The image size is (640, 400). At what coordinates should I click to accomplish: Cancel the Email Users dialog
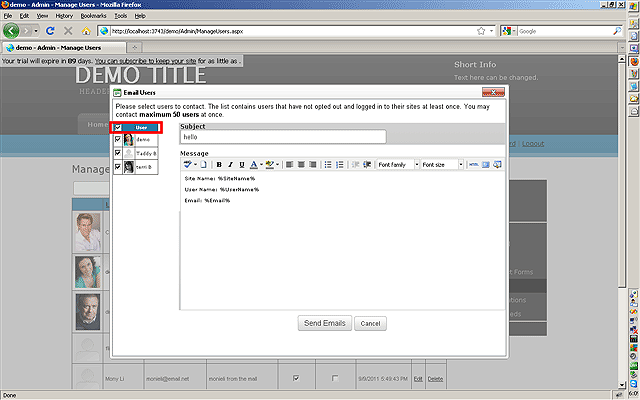click(x=369, y=324)
